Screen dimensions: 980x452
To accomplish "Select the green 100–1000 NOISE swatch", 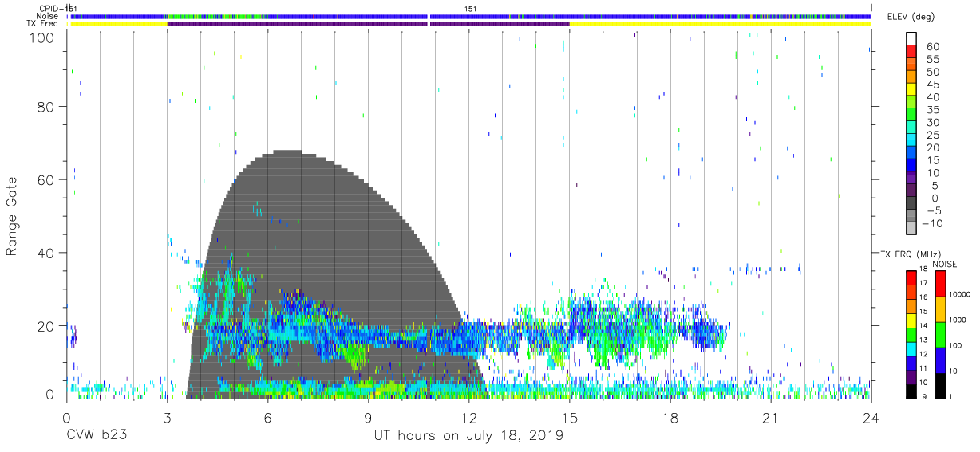I will tap(941, 335).
